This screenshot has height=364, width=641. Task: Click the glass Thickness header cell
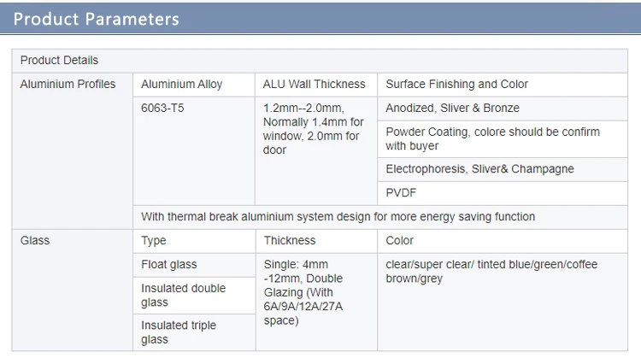316,241
